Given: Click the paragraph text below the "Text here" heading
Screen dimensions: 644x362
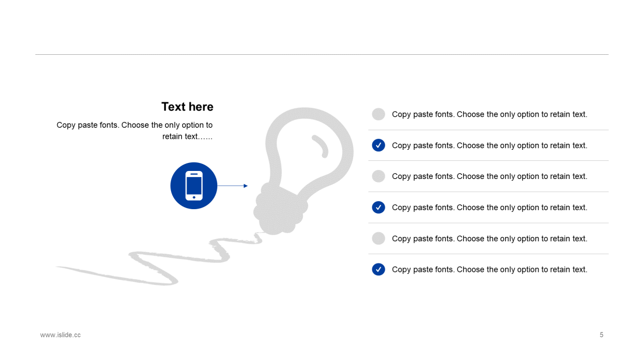Looking at the screenshot, I should [x=135, y=131].
